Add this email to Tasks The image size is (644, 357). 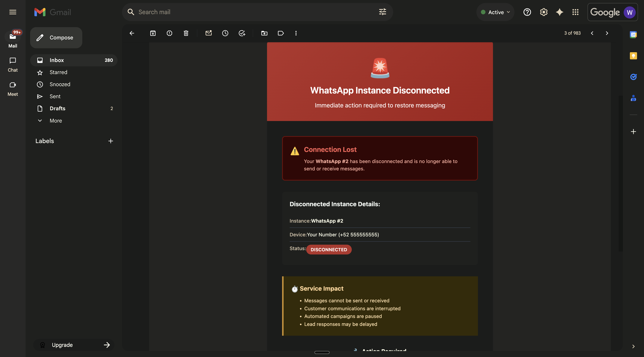tap(241, 33)
